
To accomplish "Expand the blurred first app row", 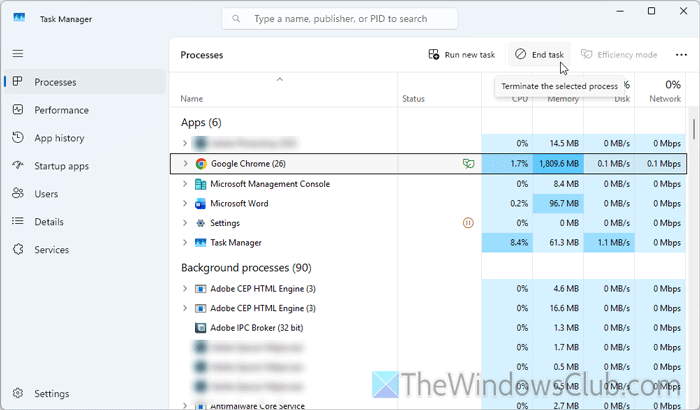I will tap(185, 143).
